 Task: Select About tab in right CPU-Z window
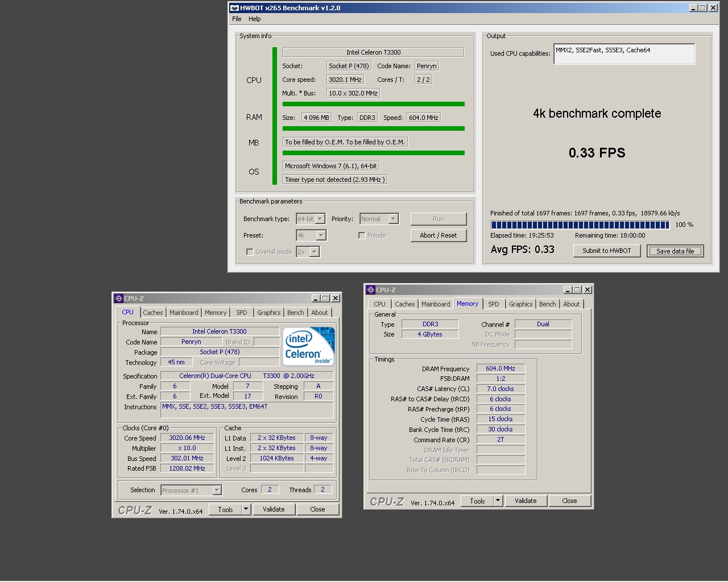[x=572, y=304]
